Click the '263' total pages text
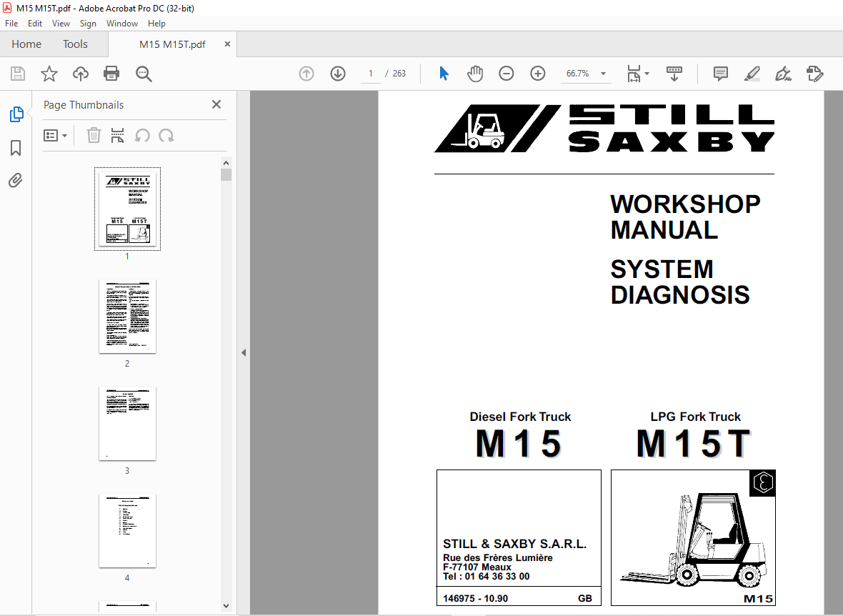843x616 pixels. point(399,74)
